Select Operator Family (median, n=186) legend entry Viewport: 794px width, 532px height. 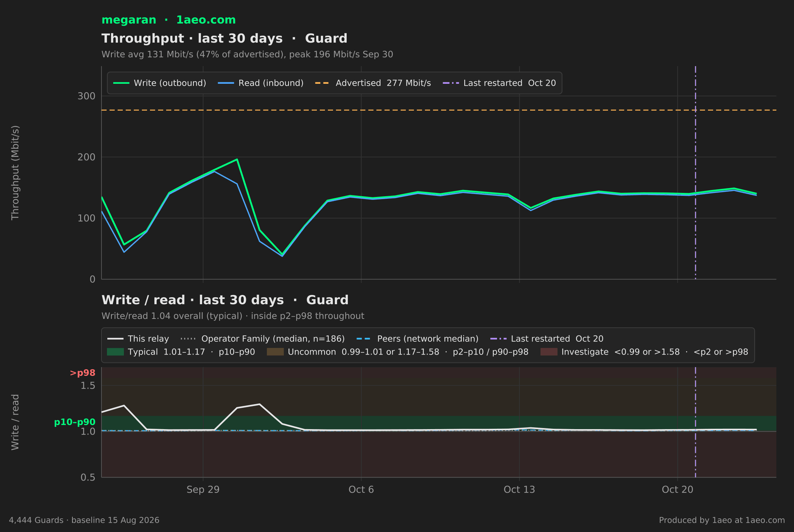click(x=262, y=339)
